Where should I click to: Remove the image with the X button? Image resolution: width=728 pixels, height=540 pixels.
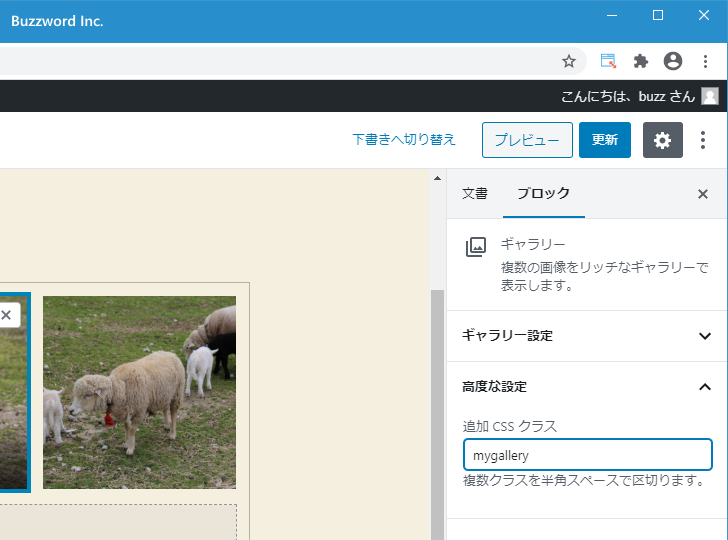pos(6,315)
